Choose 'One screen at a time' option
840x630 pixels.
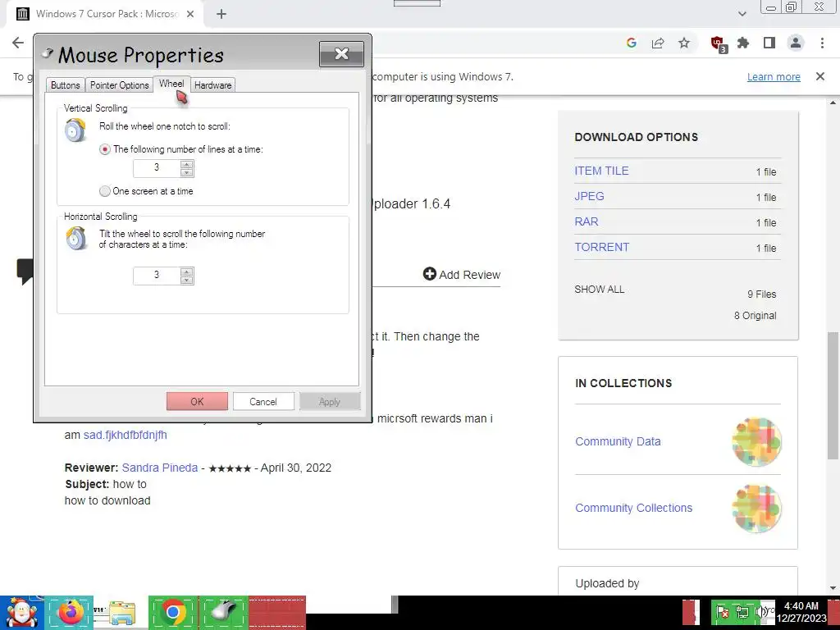click(105, 190)
